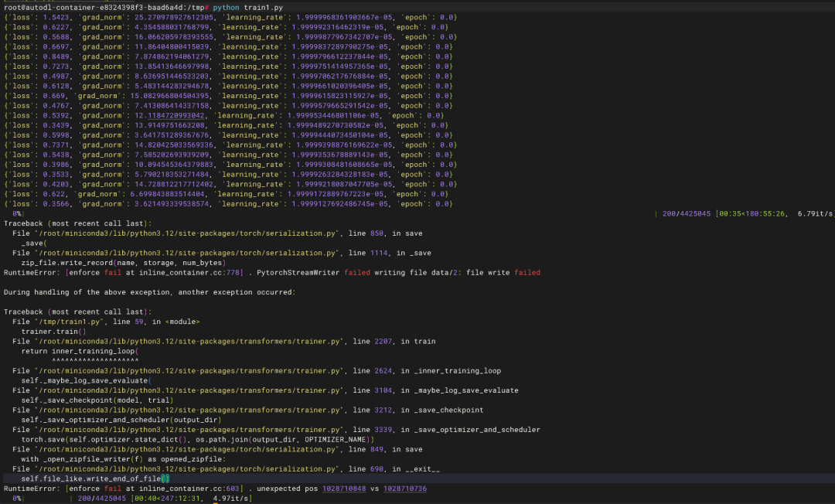Click learning_rate value 1.9999127692486745e-05

click(339, 204)
